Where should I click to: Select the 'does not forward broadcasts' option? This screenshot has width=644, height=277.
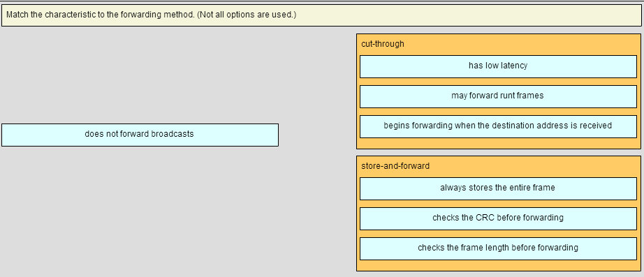(x=140, y=135)
